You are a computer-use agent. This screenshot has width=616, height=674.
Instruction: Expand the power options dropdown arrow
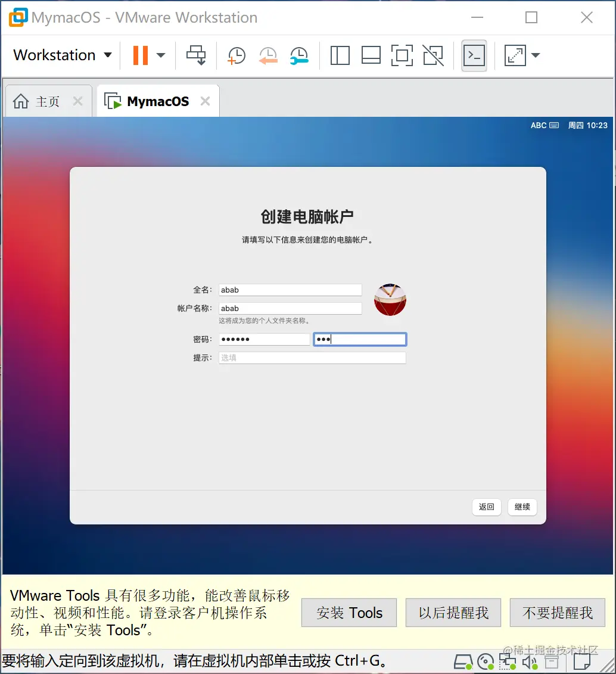click(x=161, y=55)
